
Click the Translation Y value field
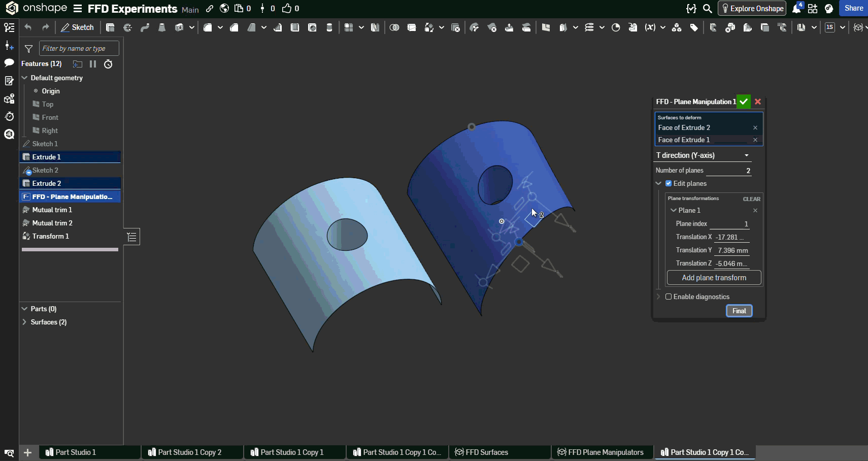732,250
